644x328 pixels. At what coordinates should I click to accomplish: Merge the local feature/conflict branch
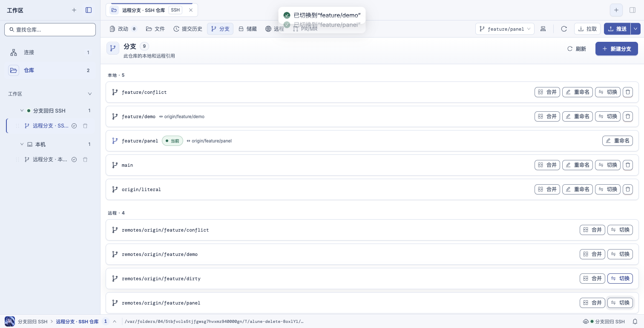pyautogui.click(x=547, y=92)
